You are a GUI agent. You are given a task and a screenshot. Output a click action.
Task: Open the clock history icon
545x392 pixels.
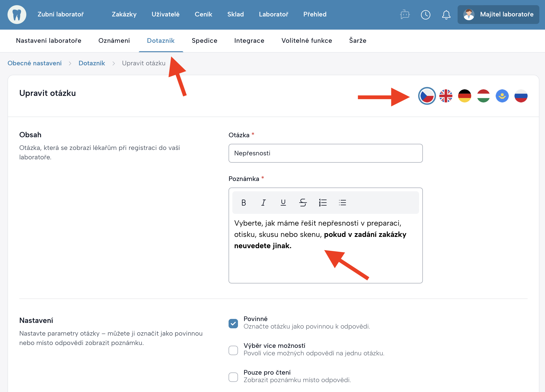(x=425, y=15)
